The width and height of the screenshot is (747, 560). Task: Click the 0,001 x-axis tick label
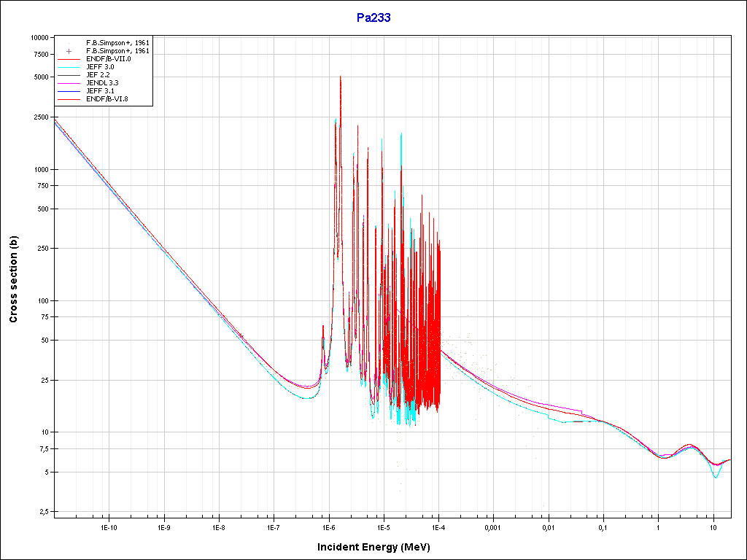(493, 526)
